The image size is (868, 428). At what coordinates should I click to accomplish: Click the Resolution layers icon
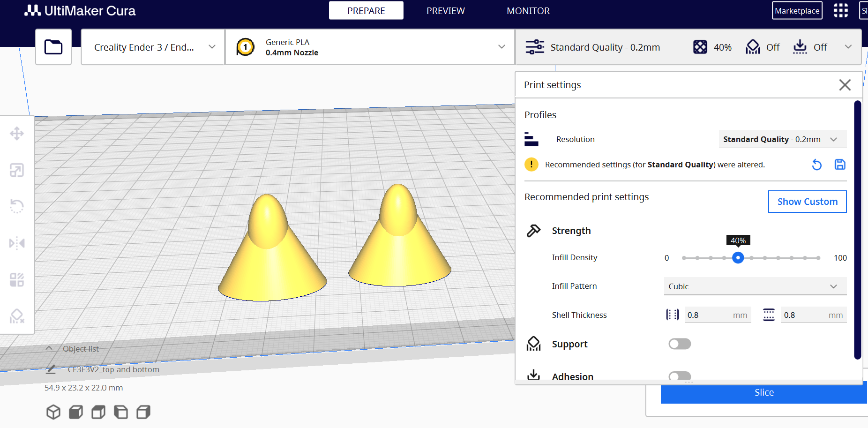[531, 139]
